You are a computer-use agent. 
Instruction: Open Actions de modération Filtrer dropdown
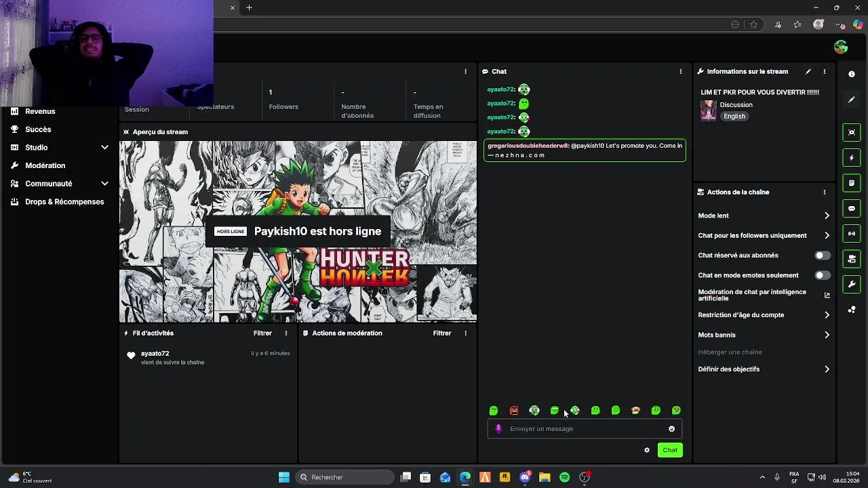tap(442, 333)
